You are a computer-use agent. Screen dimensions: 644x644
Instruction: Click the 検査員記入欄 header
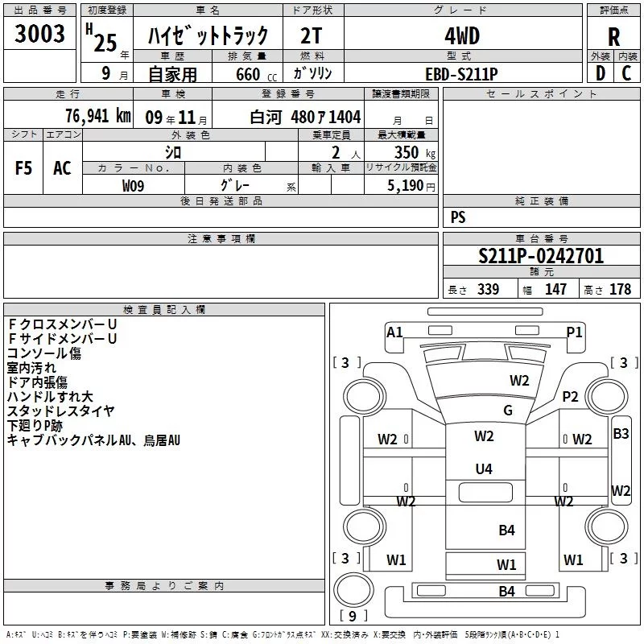click(x=164, y=310)
